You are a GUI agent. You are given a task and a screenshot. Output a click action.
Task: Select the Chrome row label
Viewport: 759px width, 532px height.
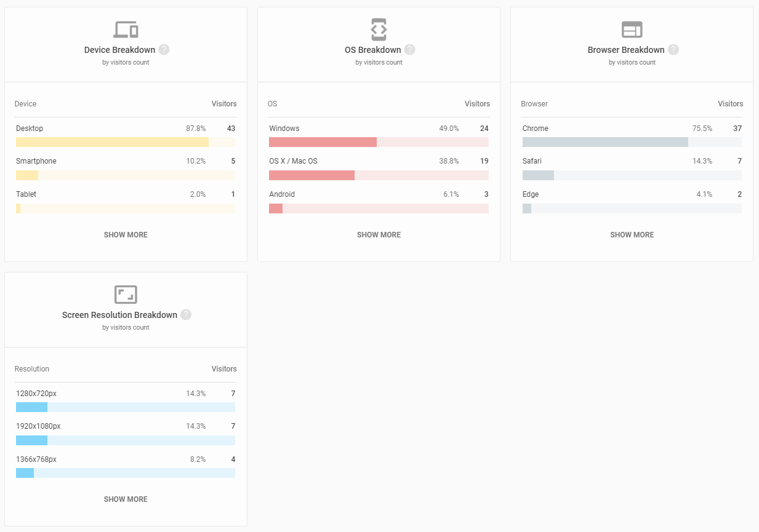pyautogui.click(x=536, y=129)
